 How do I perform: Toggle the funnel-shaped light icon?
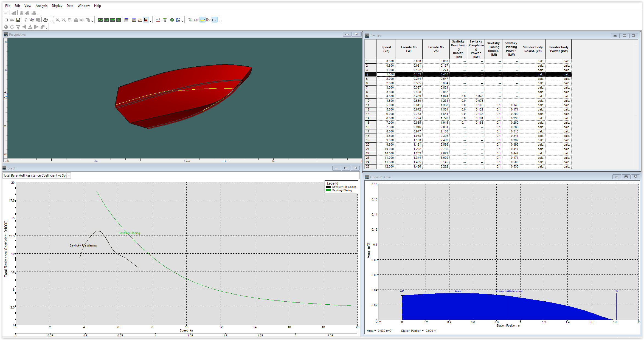point(18,27)
